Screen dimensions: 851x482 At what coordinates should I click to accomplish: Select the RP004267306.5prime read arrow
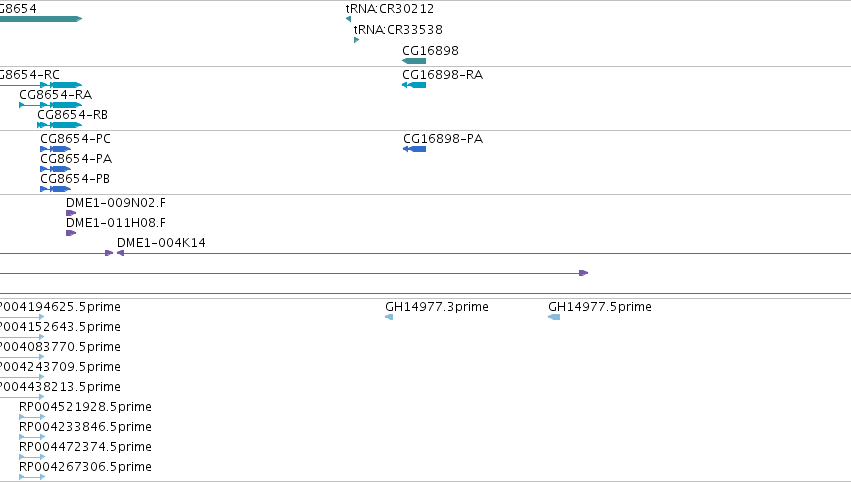[32, 477]
